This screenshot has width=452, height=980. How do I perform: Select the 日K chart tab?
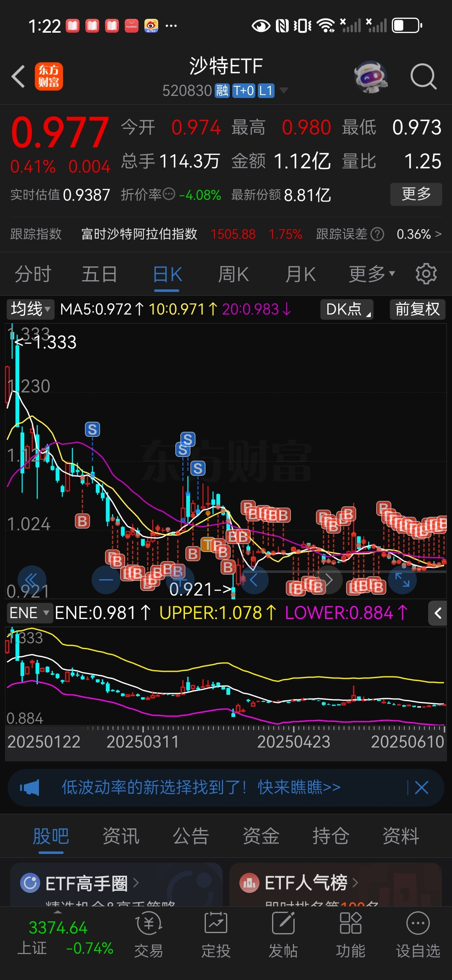pyautogui.click(x=167, y=274)
